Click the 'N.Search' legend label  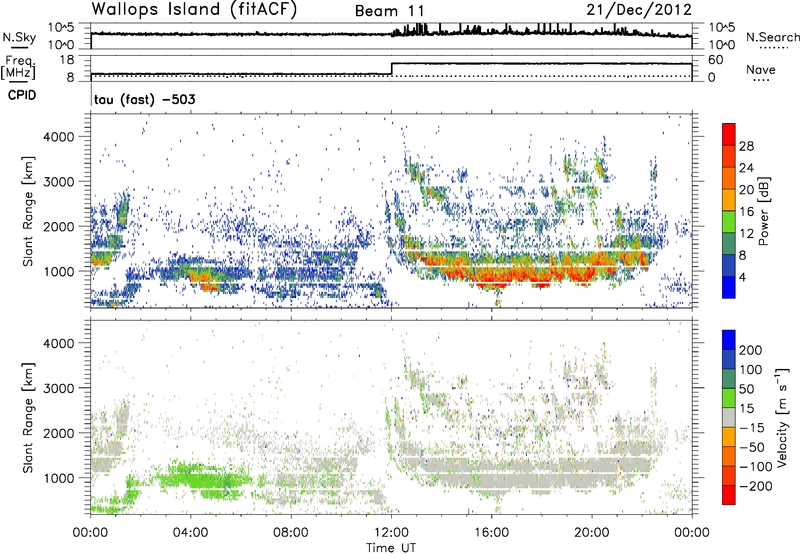click(773, 37)
